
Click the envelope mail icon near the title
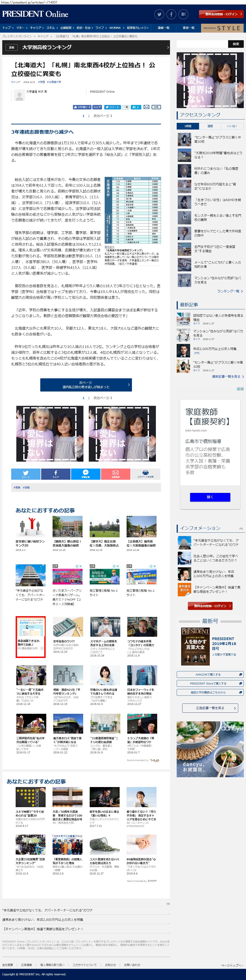point(146,107)
